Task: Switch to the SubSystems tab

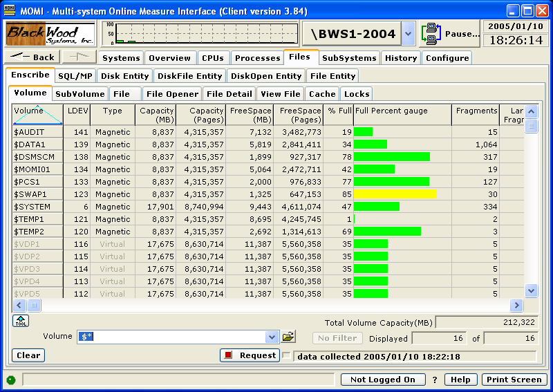Action: coord(349,58)
